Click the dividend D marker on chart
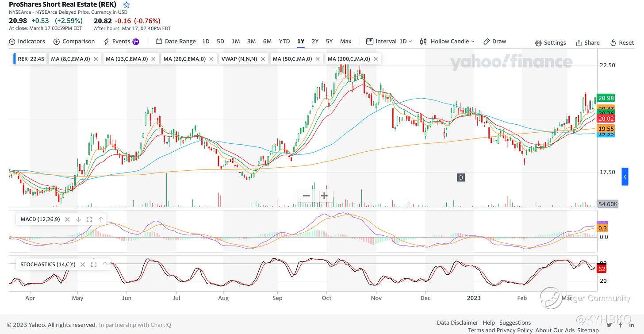 pyautogui.click(x=461, y=177)
